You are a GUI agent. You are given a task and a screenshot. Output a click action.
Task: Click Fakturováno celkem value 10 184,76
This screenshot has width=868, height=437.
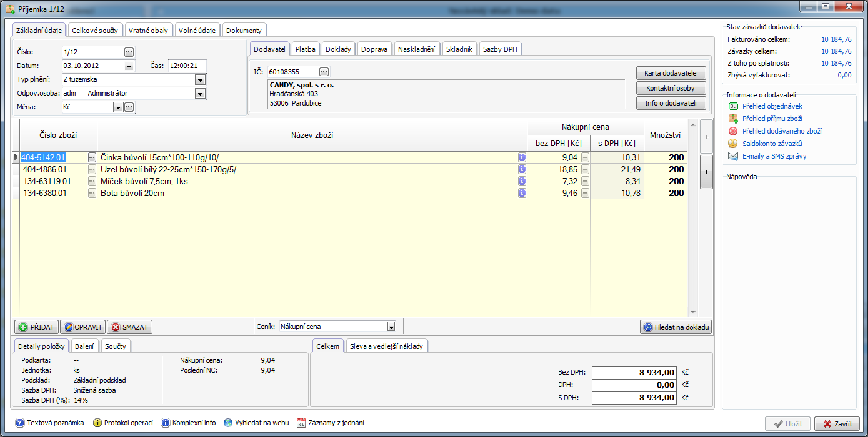pyautogui.click(x=836, y=39)
